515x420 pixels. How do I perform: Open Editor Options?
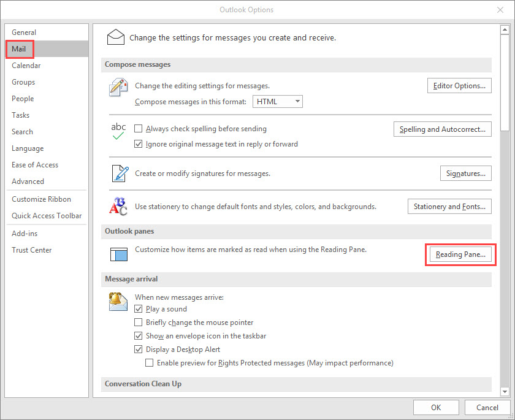click(x=459, y=86)
